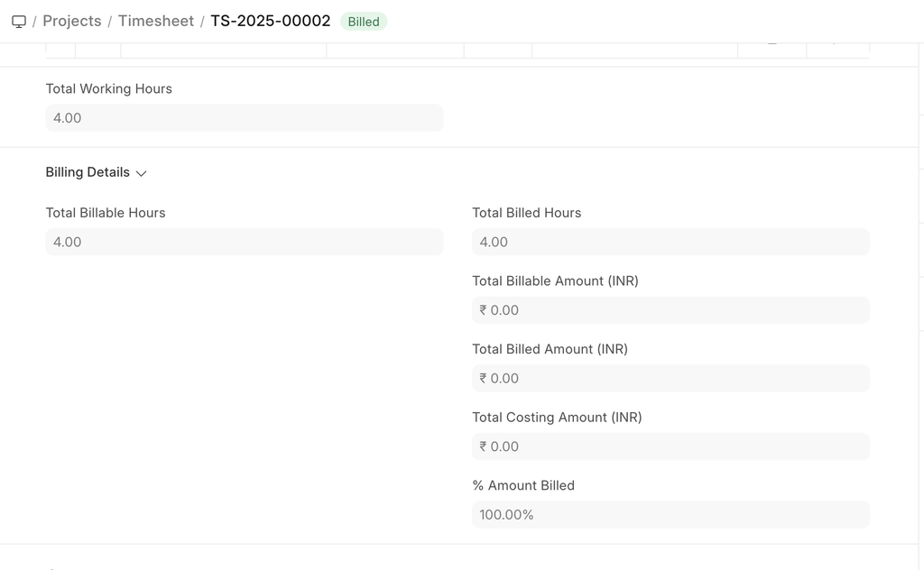Click the Total Billed Amount (INR) field

(670, 378)
